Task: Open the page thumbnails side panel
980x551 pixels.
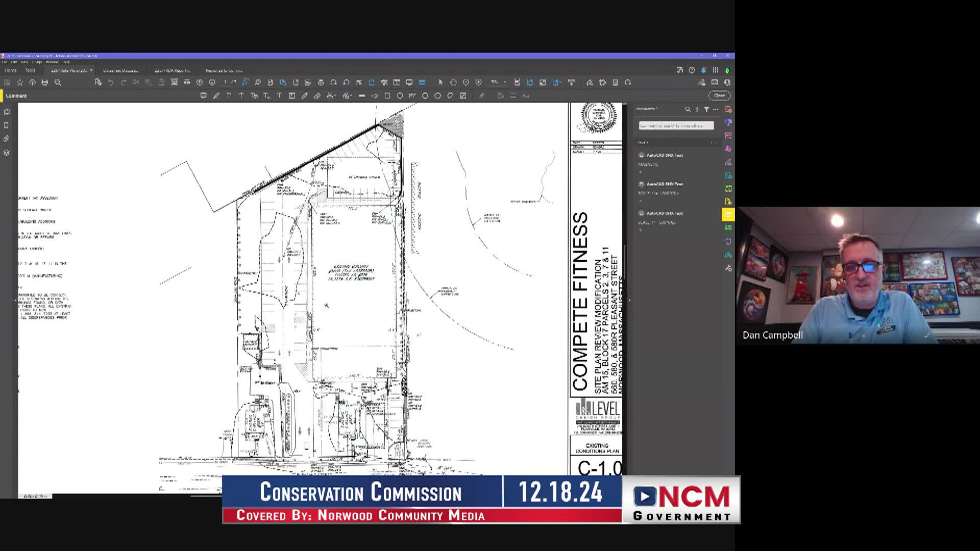Action: pyautogui.click(x=7, y=112)
